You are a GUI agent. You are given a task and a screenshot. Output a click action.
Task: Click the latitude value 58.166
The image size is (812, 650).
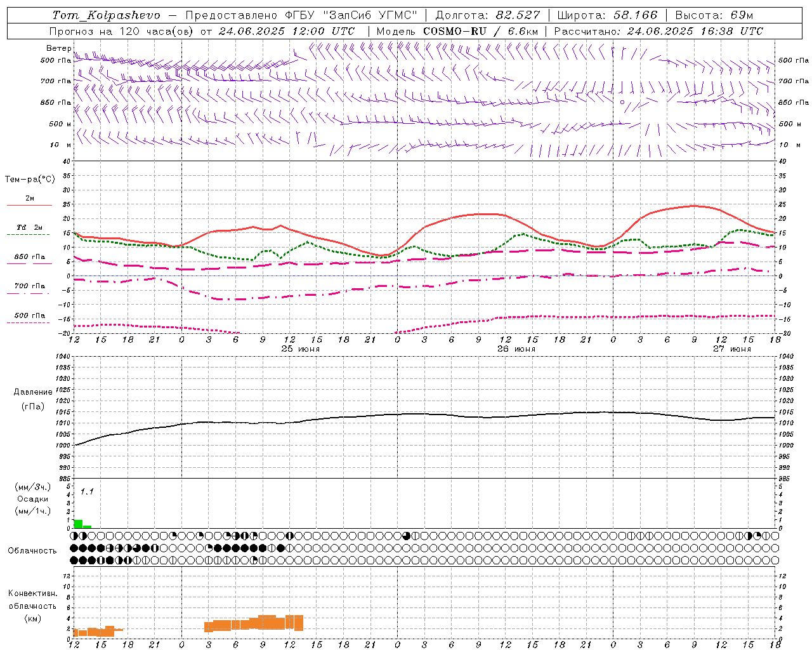click(x=636, y=15)
